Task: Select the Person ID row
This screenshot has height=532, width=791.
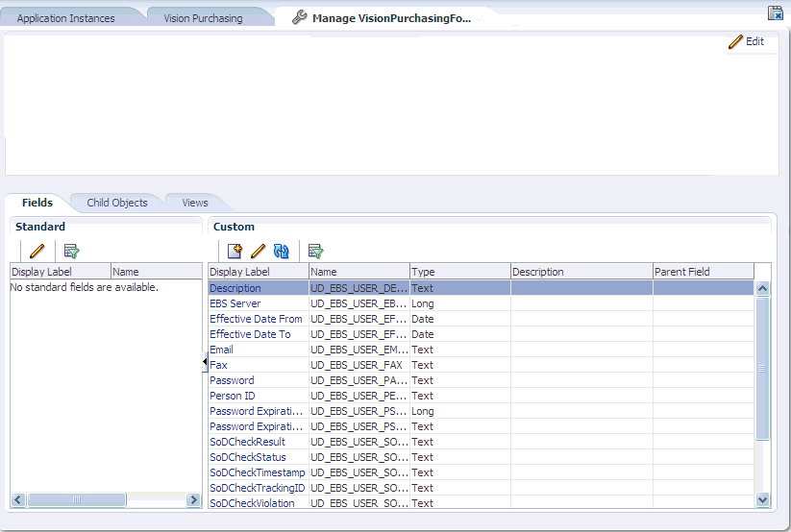Action: tap(482, 396)
